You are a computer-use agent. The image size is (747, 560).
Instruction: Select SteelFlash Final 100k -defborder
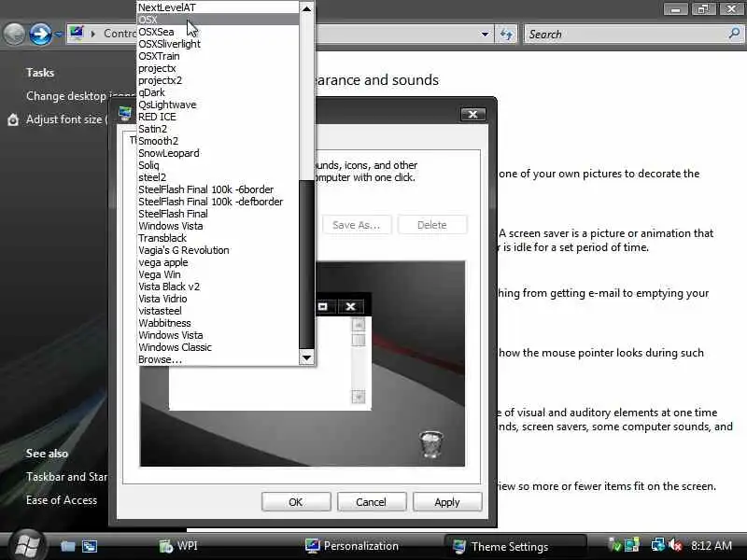[x=218, y=202]
